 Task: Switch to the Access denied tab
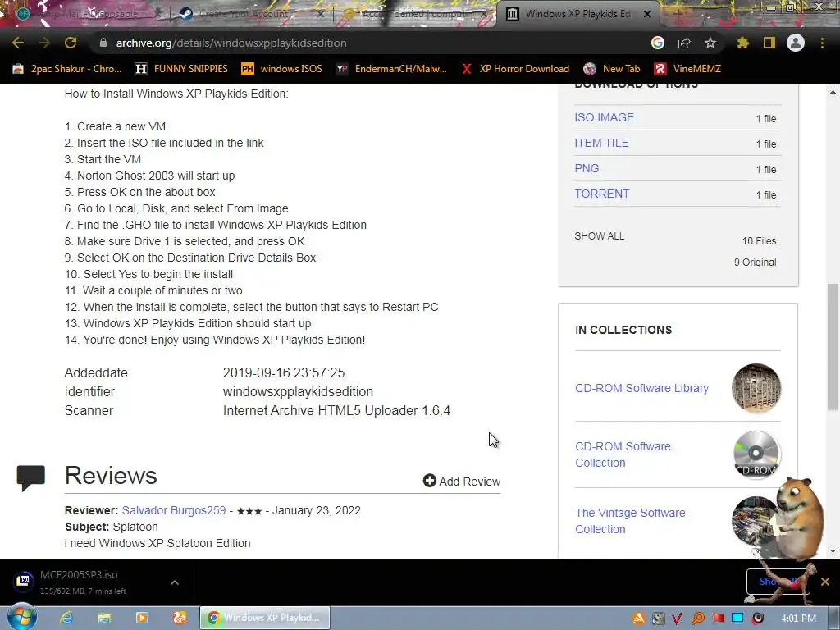(415, 14)
